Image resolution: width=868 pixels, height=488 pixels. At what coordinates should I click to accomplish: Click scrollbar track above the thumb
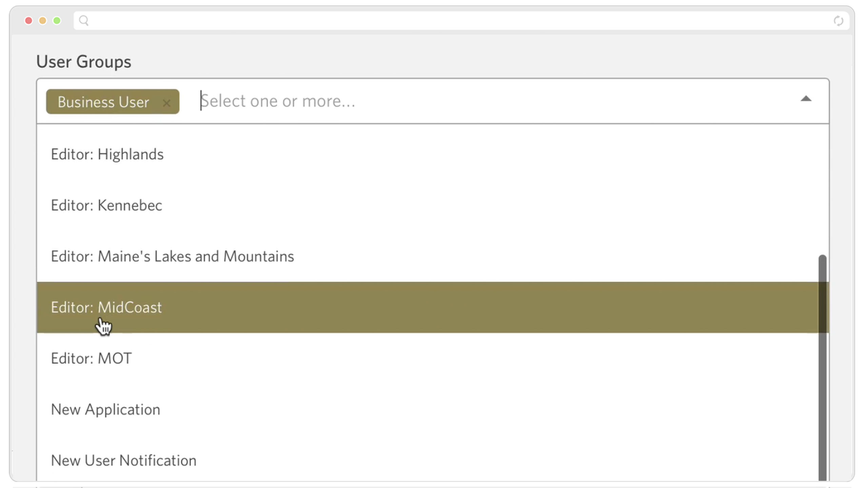click(x=822, y=190)
